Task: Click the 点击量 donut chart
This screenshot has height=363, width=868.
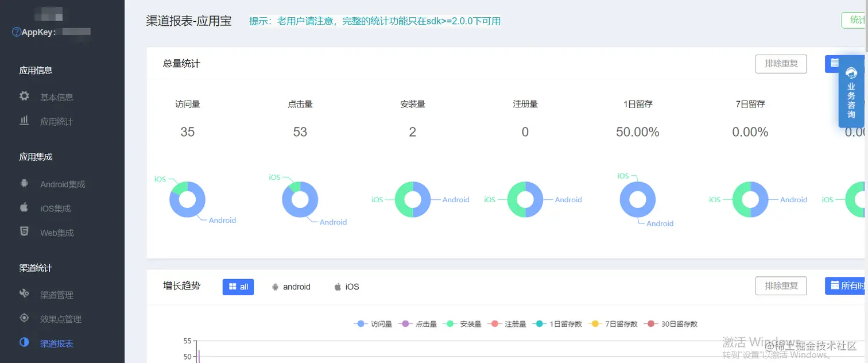Action: pos(300,199)
